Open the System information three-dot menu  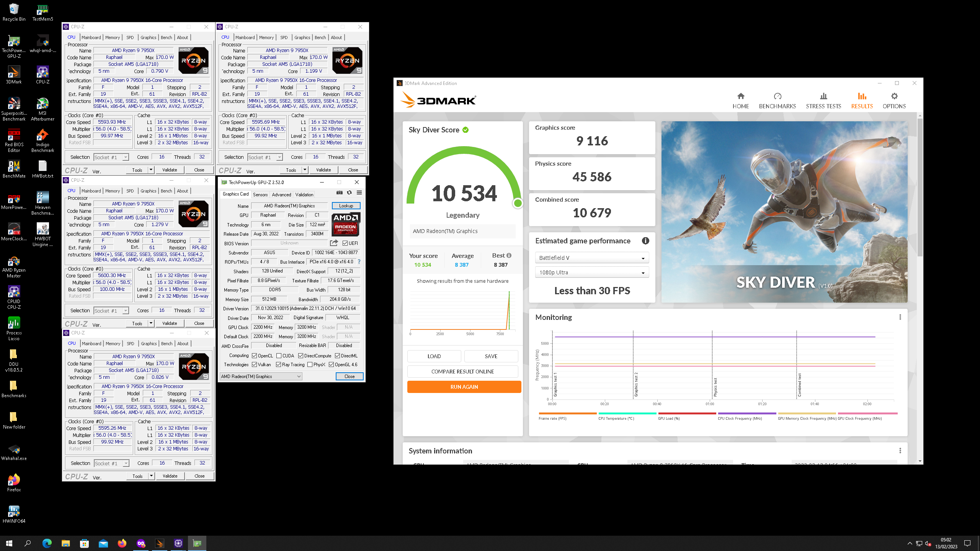pos(900,451)
